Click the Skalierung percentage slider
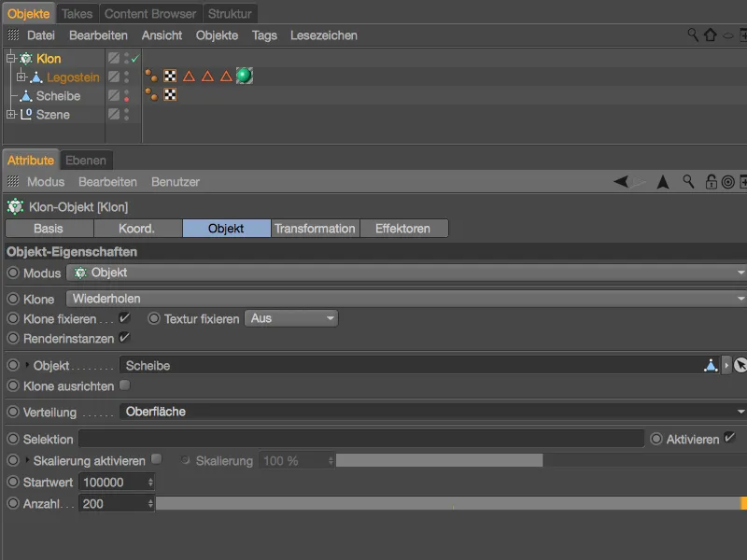747x560 pixels. click(x=439, y=459)
